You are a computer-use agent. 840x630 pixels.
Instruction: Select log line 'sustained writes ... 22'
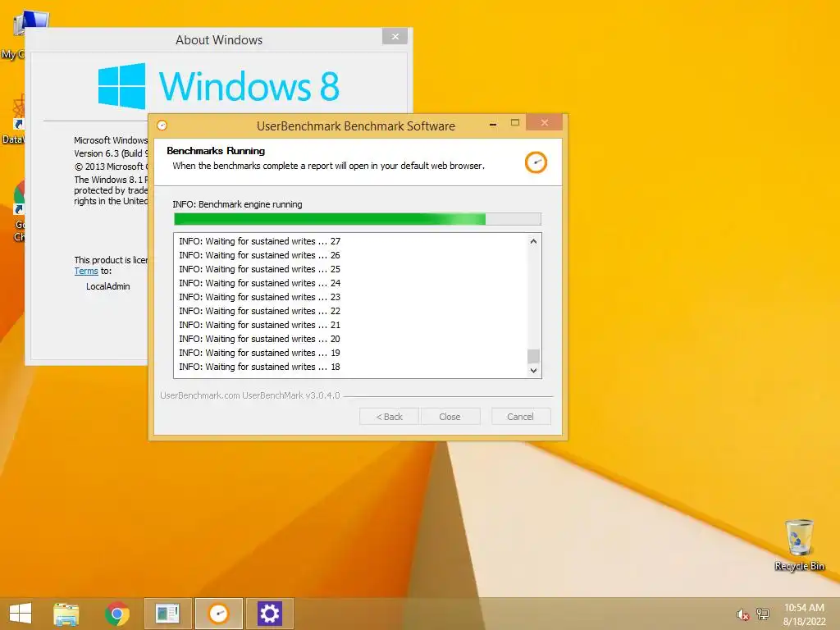[x=260, y=311]
